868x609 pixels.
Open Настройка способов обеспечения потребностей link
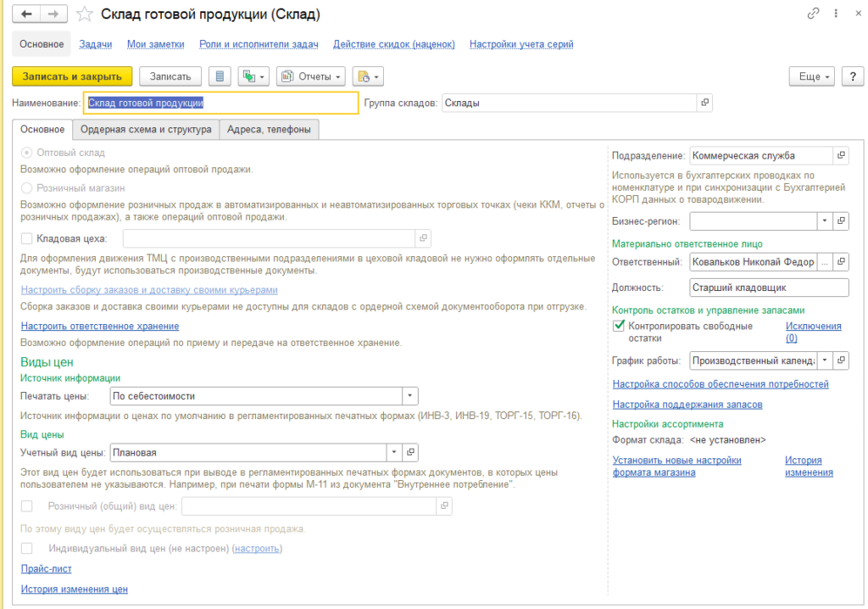[x=721, y=384]
